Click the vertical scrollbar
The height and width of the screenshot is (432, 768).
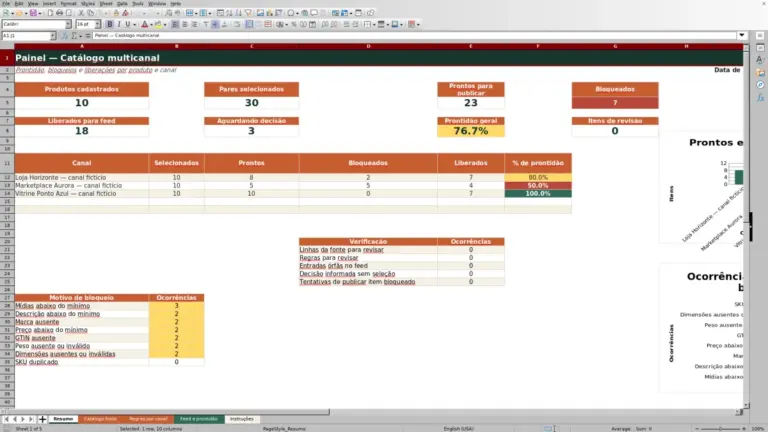[746, 225]
